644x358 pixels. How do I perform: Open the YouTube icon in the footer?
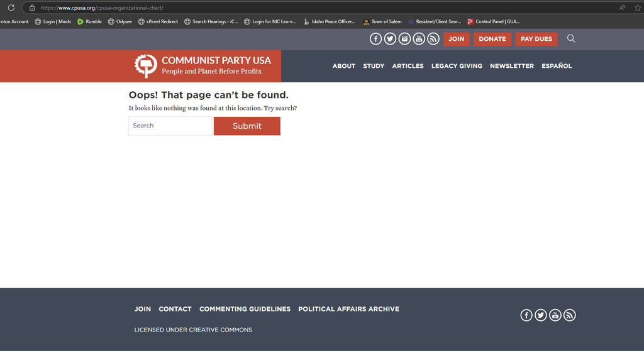[x=555, y=315]
